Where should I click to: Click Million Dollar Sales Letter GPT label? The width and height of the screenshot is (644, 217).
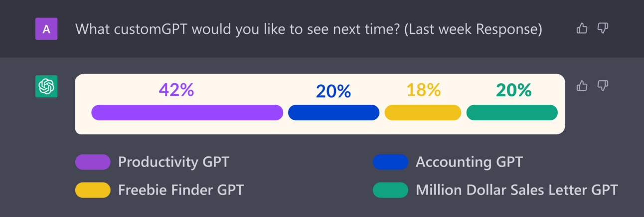pos(517,190)
